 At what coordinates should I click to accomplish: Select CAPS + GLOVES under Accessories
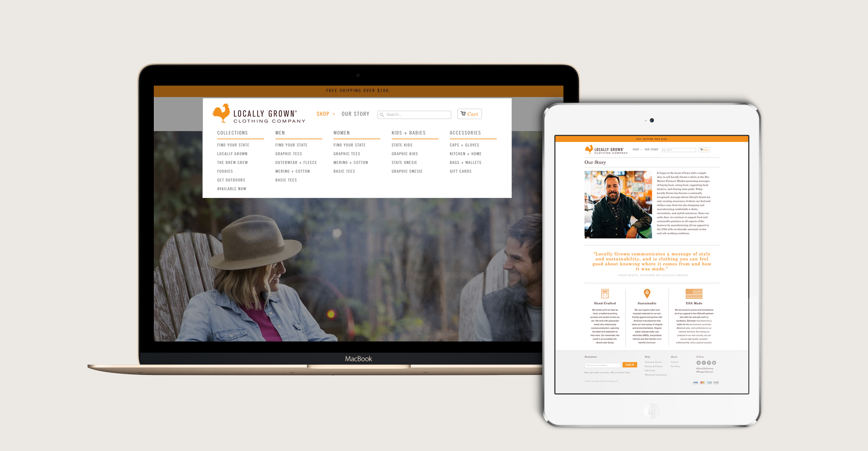(x=464, y=145)
